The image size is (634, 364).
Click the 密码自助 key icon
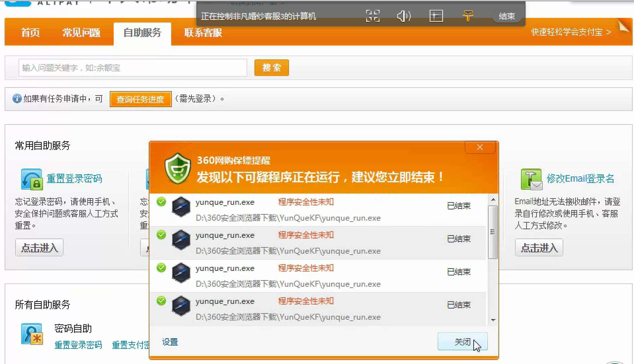32,334
